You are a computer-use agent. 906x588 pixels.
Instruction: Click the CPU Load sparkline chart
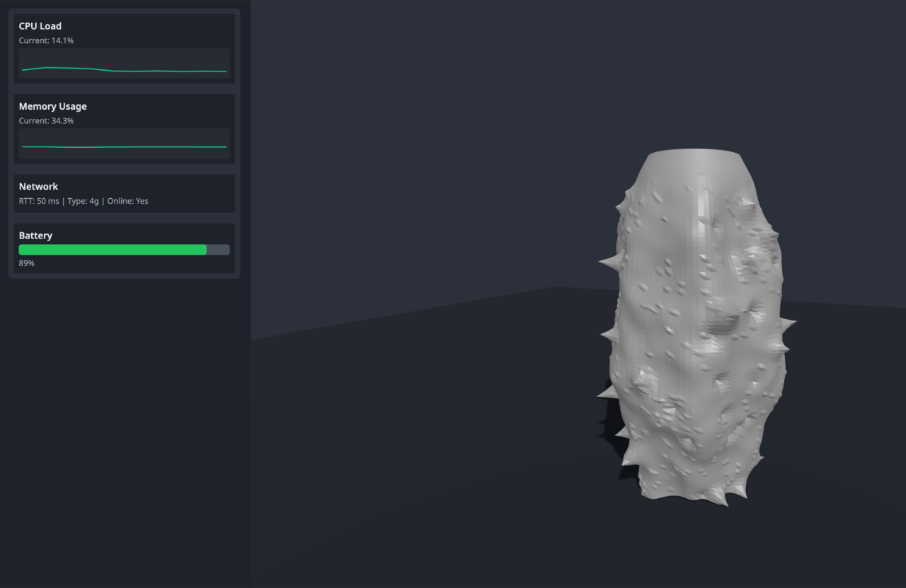[x=124, y=64]
